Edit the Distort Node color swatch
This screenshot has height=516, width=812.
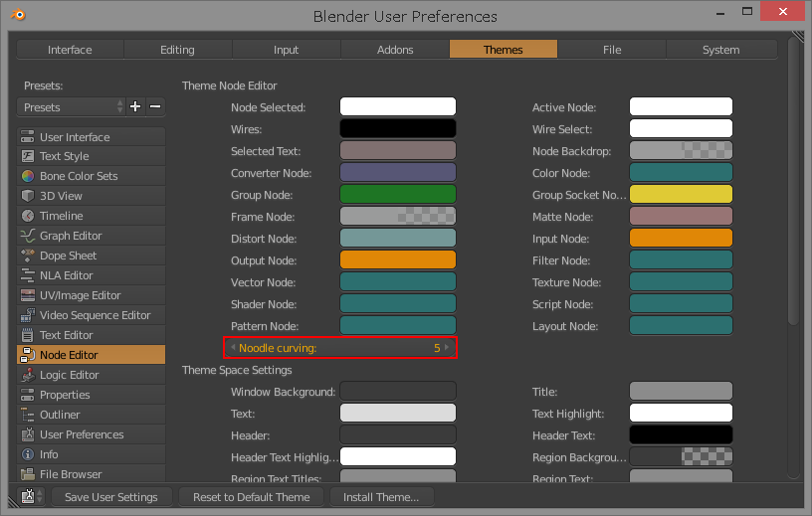point(398,238)
